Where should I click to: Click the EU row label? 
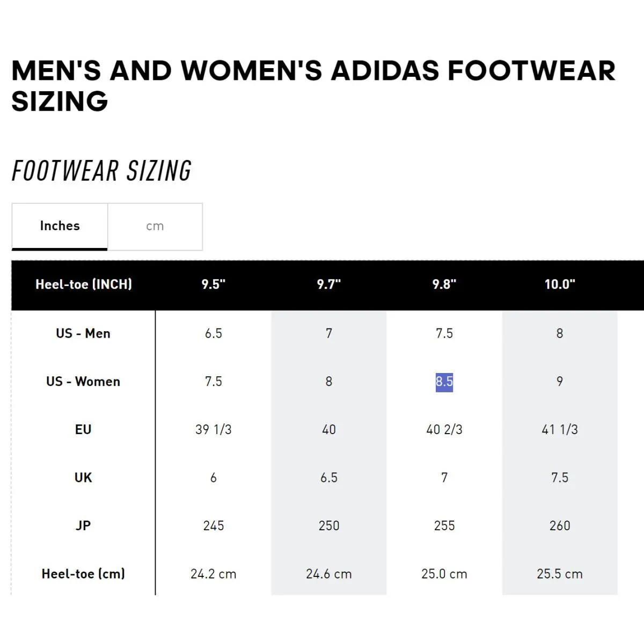pos(83,429)
